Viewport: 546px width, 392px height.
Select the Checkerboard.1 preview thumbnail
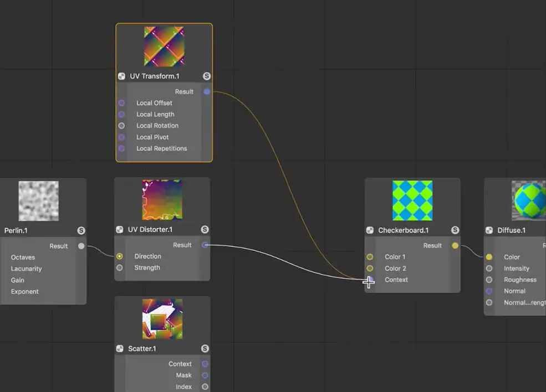pos(412,200)
